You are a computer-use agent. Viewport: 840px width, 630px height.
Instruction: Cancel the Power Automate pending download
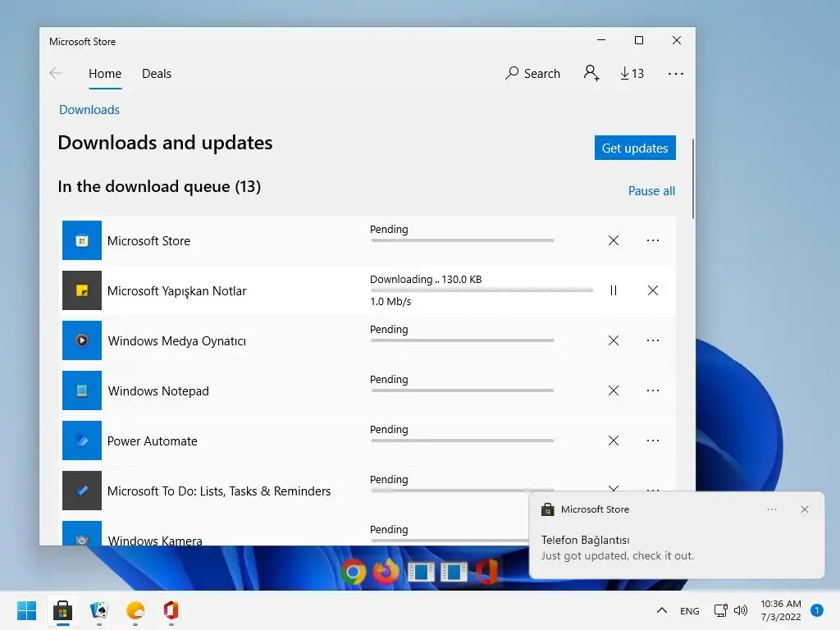pyautogui.click(x=614, y=441)
